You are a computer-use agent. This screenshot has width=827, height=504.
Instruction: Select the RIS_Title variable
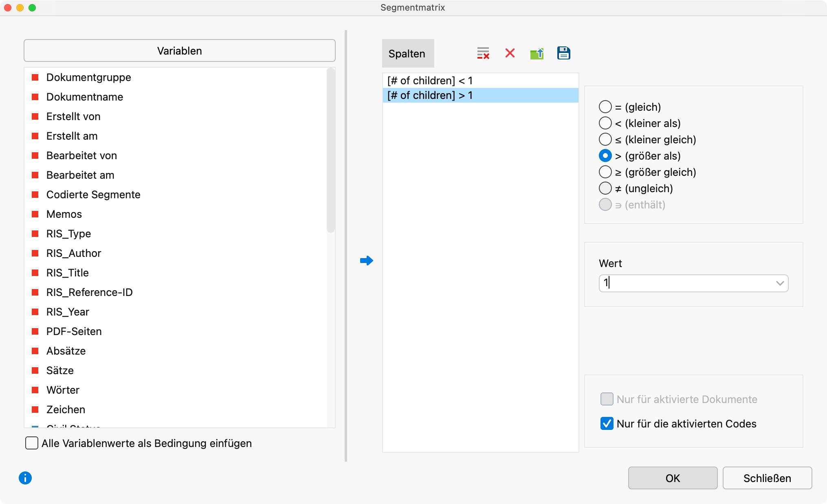pos(68,273)
